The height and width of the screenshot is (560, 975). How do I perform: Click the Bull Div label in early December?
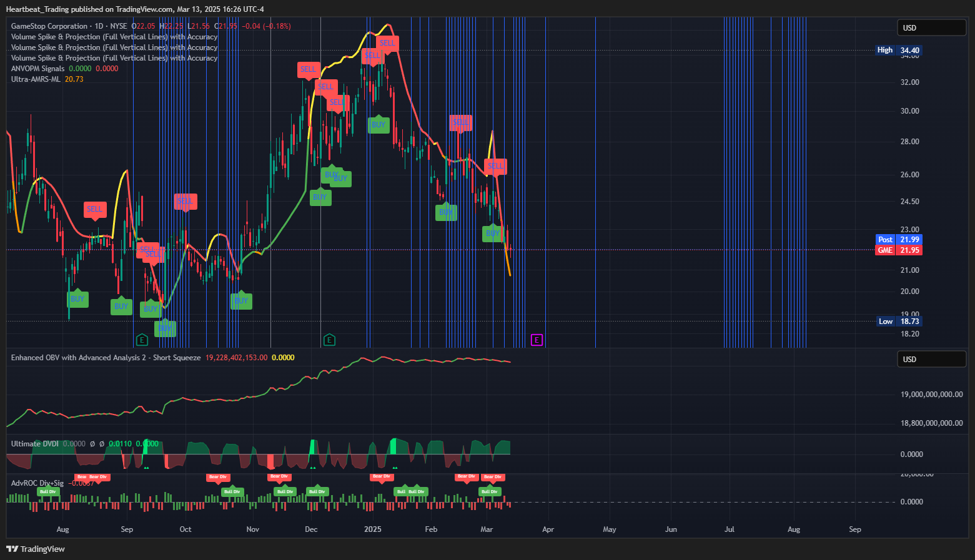(317, 491)
